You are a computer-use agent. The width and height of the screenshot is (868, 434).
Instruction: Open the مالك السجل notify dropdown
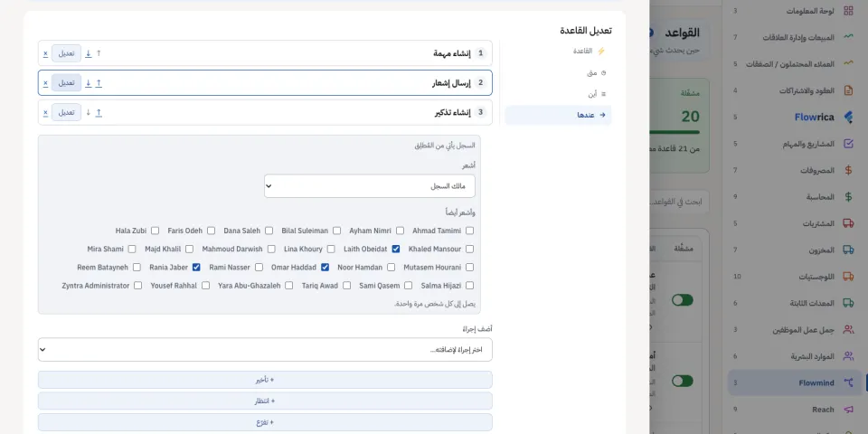pyautogui.click(x=369, y=186)
